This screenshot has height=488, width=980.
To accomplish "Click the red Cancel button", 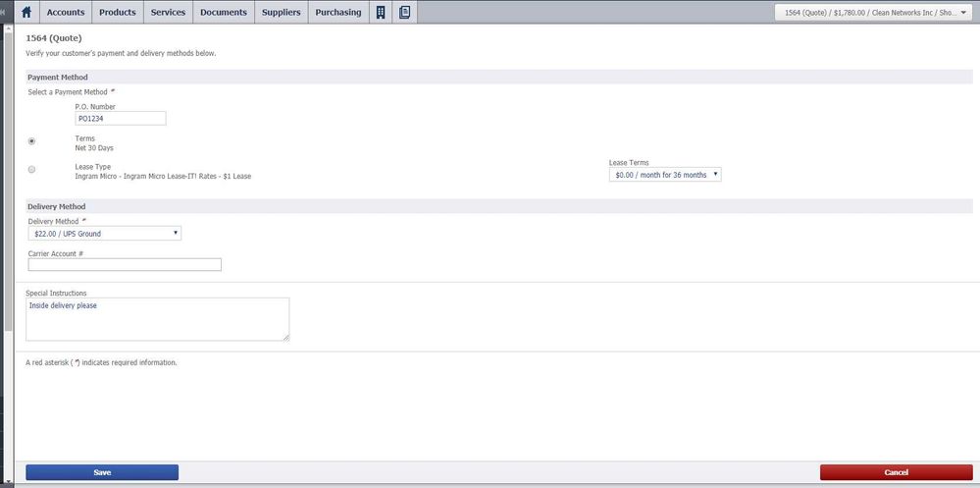I will pos(896,472).
